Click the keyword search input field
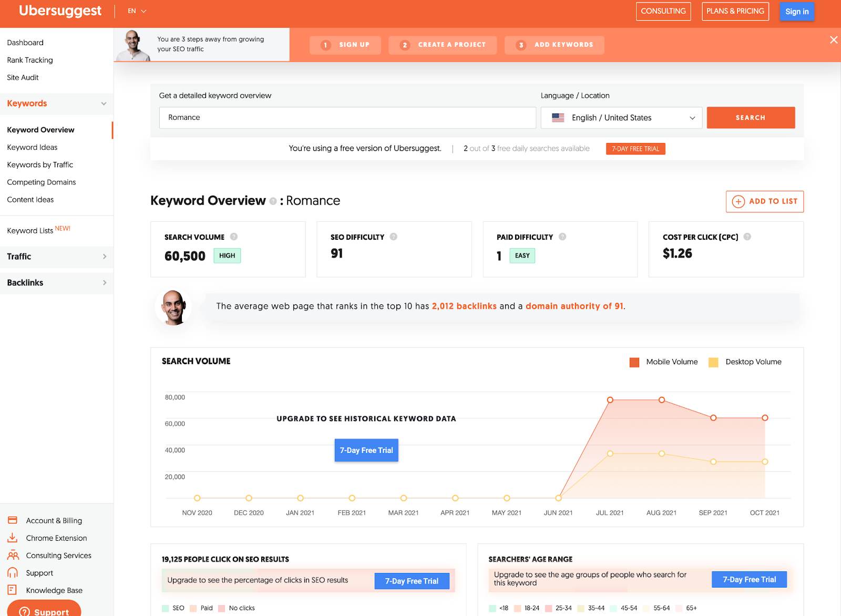This screenshot has width=841, height=616. pyautogui.click(x=347, y=118)
